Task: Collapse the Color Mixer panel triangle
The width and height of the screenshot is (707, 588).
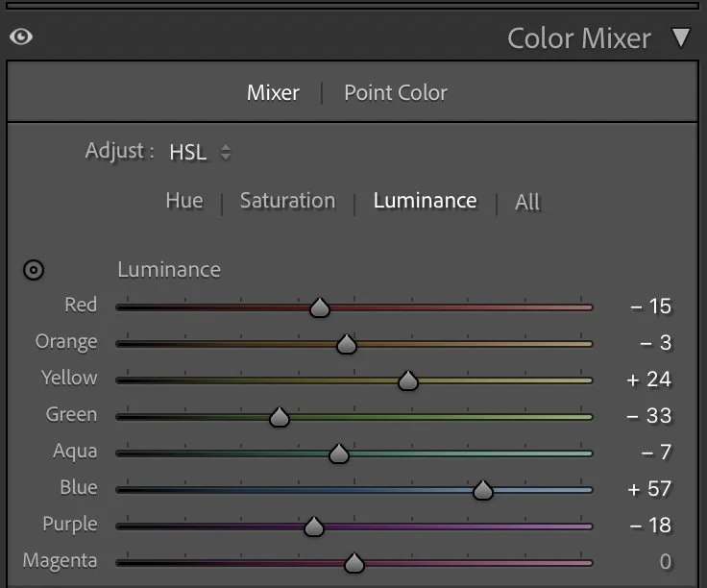Action: pos(681,37)
